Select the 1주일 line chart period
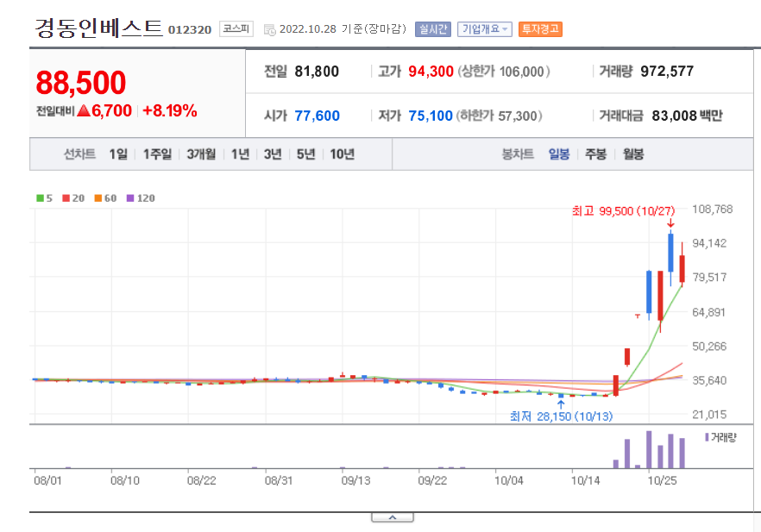 [x=157, y=154]
